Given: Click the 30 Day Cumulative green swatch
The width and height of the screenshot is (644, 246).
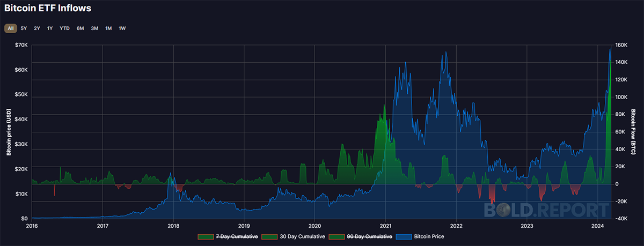Looking at the screenshot, I should tap(271, 236).
